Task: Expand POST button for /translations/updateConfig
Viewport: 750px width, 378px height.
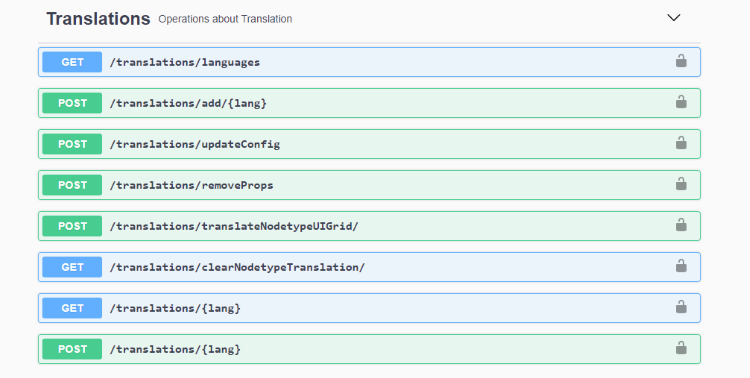Action: click(72, 144)
